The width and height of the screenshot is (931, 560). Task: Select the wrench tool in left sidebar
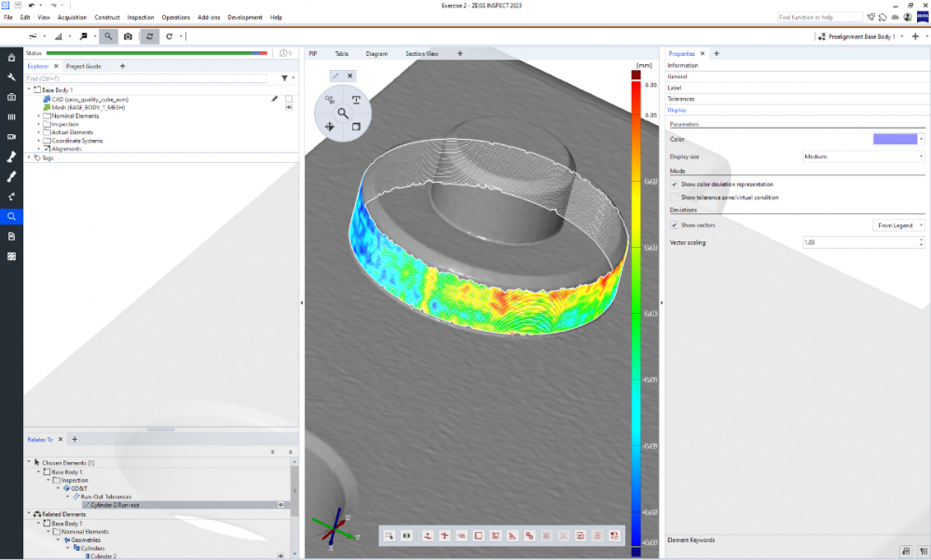point(11,77)
